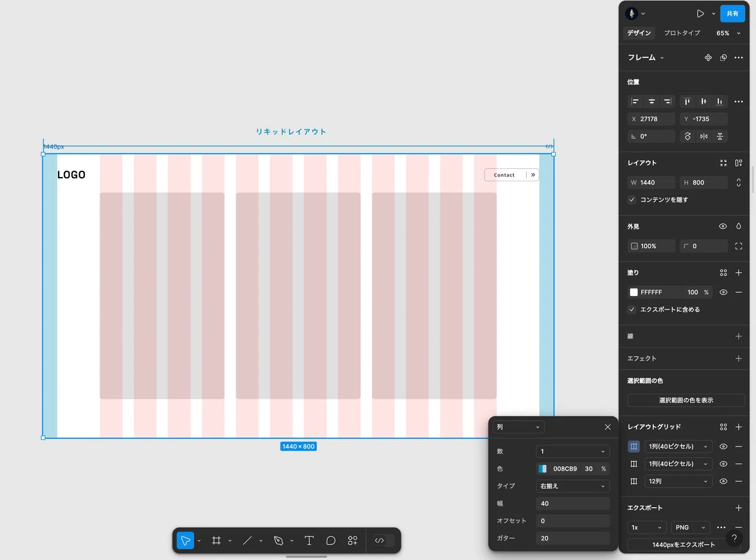Screen dimensions: 756x560
Task: Expand the Pen tool options chevron
Action: [x=292, y=541]
